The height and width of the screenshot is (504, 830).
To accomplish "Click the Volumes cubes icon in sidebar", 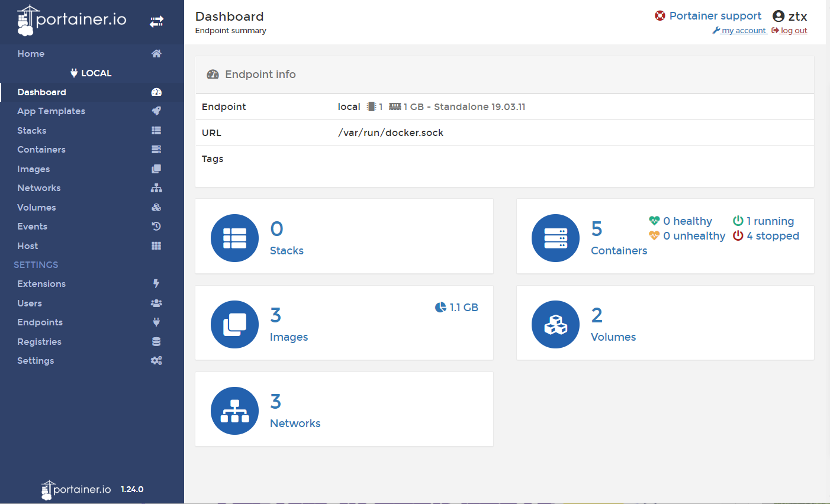I will [156, 208].
